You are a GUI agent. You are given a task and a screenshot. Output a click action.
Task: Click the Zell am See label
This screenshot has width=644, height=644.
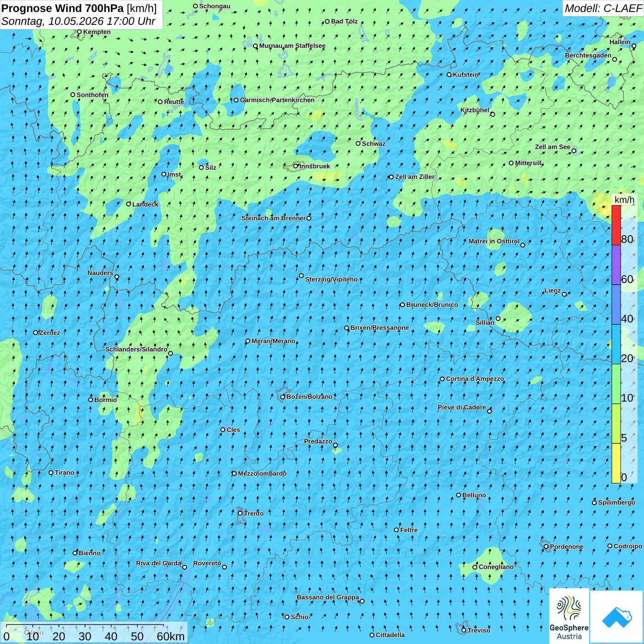[x=552, y=147]
